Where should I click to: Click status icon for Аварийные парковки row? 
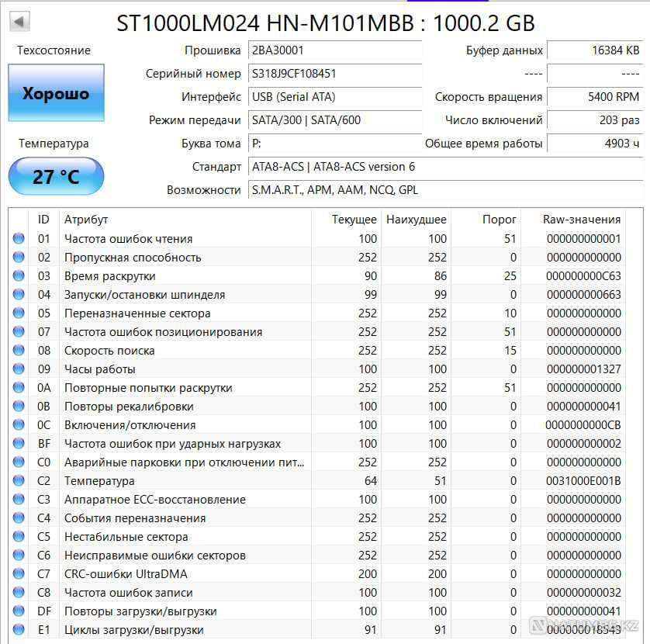19,462
